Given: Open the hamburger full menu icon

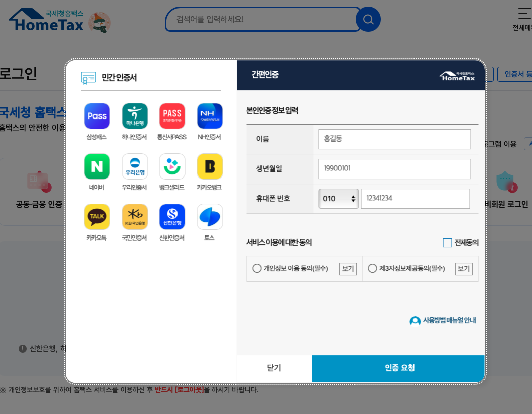Looking at the screenshot, I should point(525,13).
